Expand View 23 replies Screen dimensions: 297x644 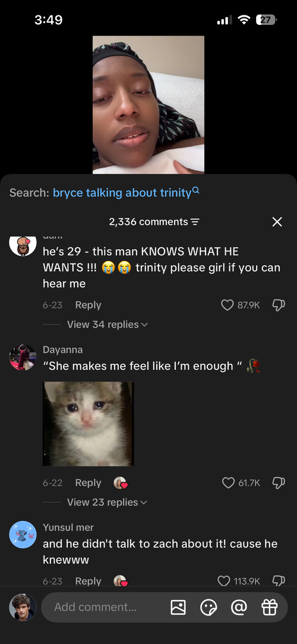107,502
